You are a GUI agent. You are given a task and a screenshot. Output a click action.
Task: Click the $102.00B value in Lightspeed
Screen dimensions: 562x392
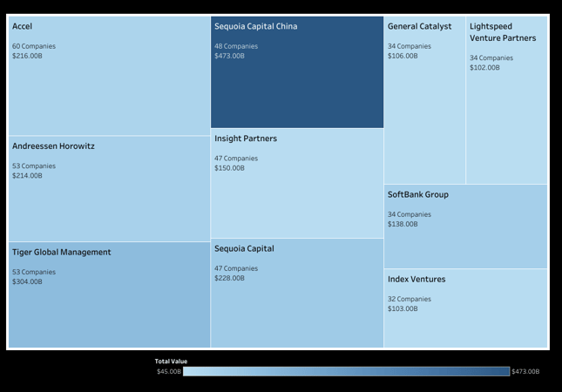[484, 68]
